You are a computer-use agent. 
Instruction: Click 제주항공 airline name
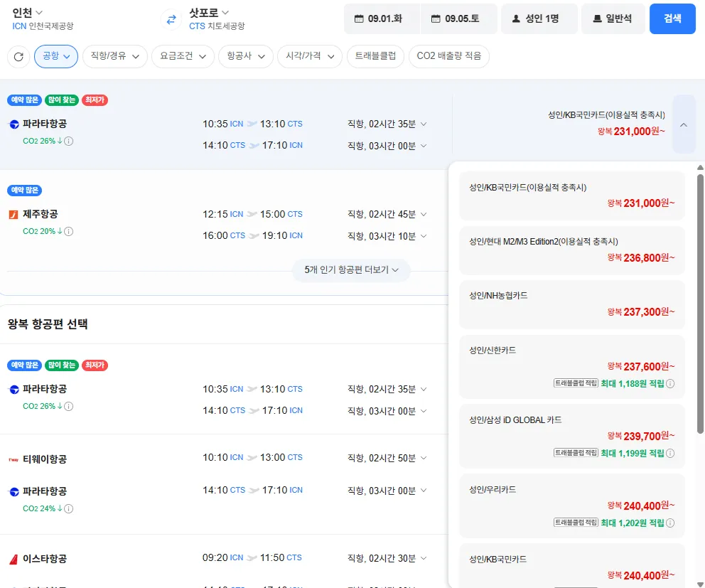coord(41,215)
